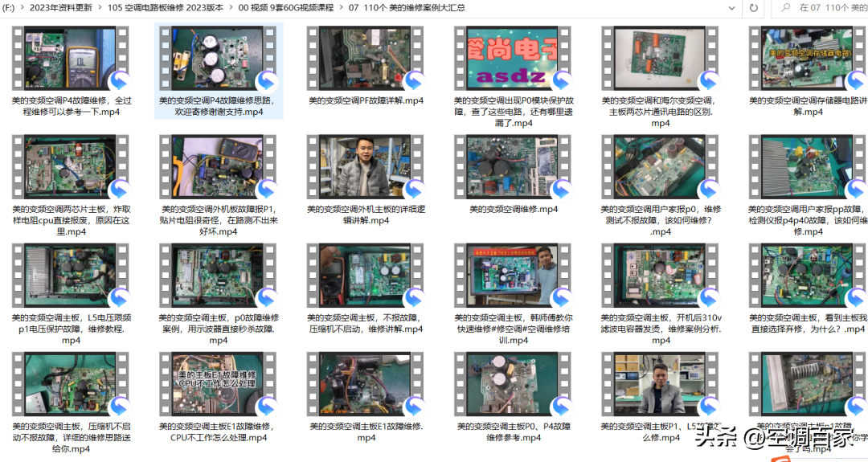Refresh the current folder view
The height and width of the screenshot is (462, 868).
(x=753, y=8)
